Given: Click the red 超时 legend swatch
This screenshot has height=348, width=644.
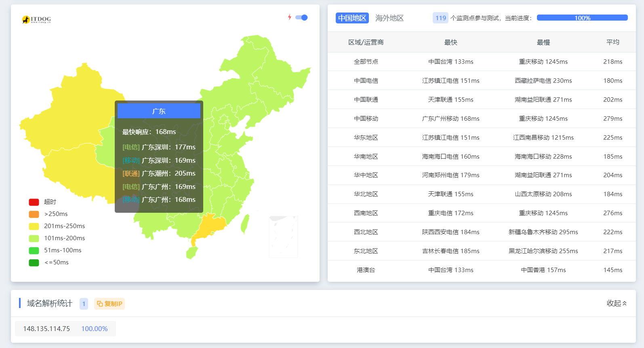Looking at the screenshot, I should [34, 202].
